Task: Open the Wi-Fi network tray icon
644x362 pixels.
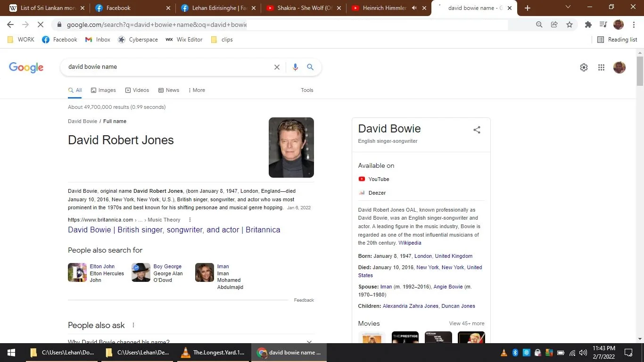Action: pos(572,353)
